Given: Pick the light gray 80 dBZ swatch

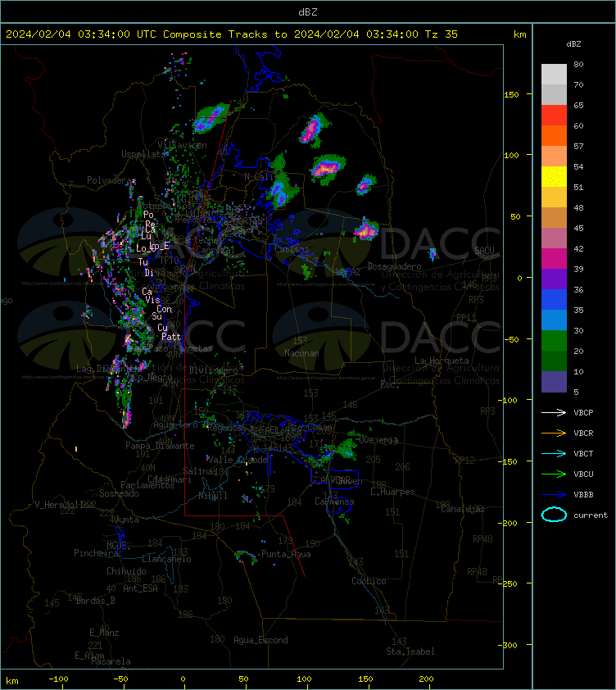Looking at the screenshot, I should pyautogui.click(x=554, y=74).
